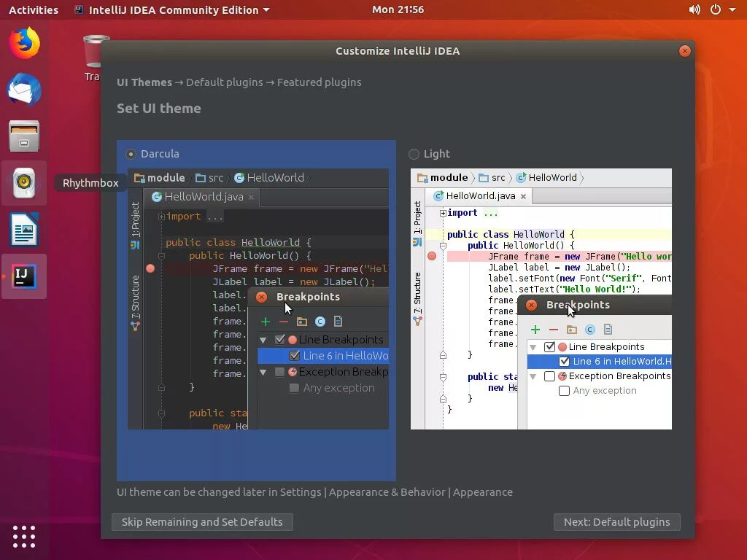
Task: Open the Files manager in the dock
Action: pos(24,136)
